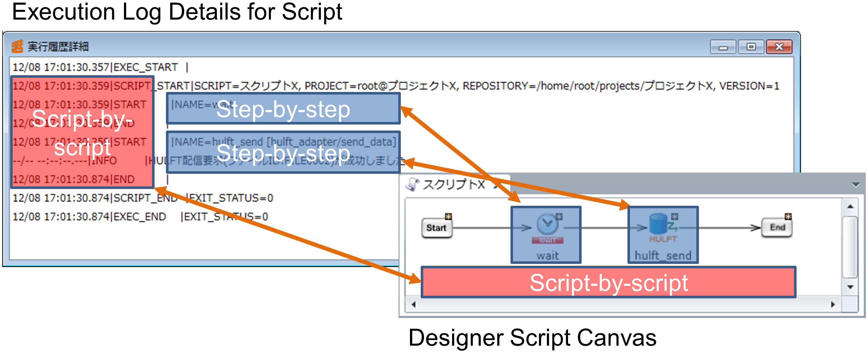The image size is (868, 353).
Task: Click the SCRIPT_END EXIT_STATUS=0 log line
Action: [x=143, y=198]
